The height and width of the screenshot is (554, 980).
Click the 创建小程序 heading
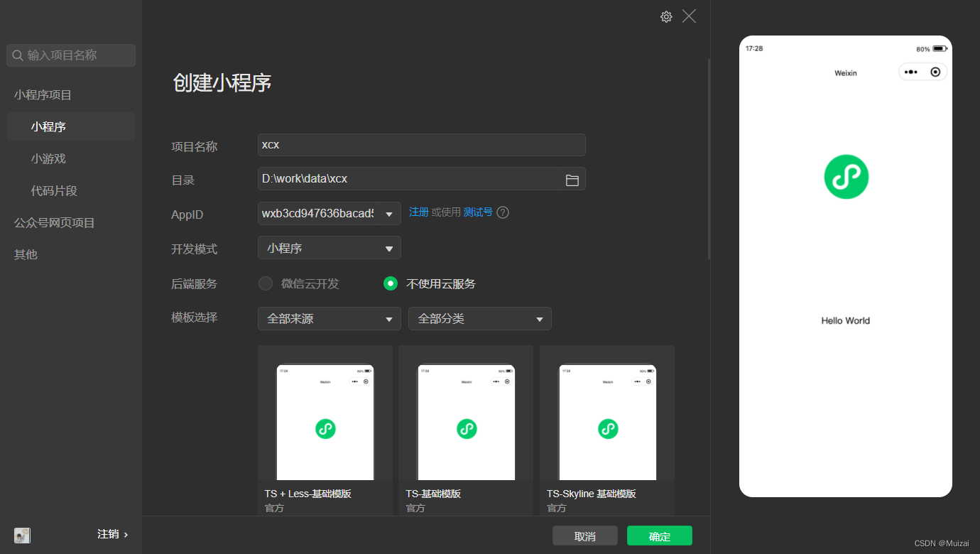(222, 82)
